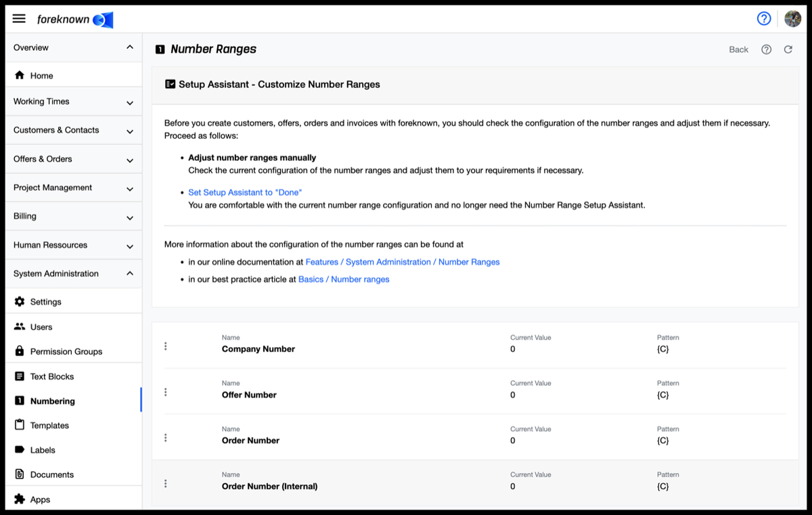812x515 pixels.
Task: Click Billing section label
Action: pyautogui.click(x=25, y=216)
